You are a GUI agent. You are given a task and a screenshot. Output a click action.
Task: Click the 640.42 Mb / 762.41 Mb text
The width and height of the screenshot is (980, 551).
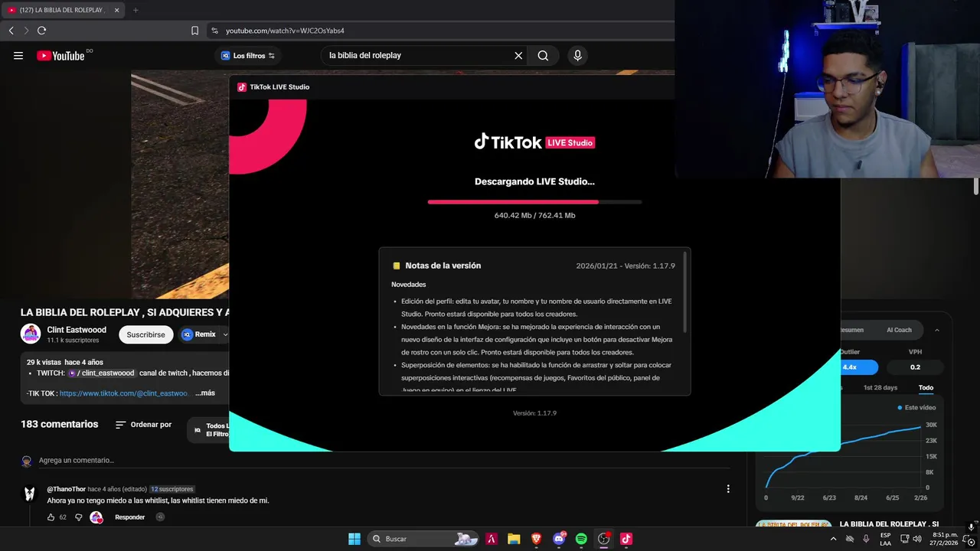[534, 216]
